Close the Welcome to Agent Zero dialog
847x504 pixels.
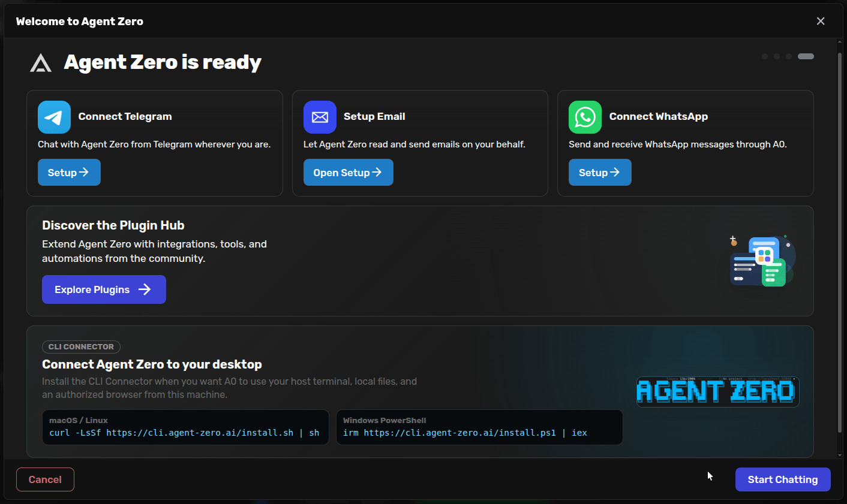(821, 21)
